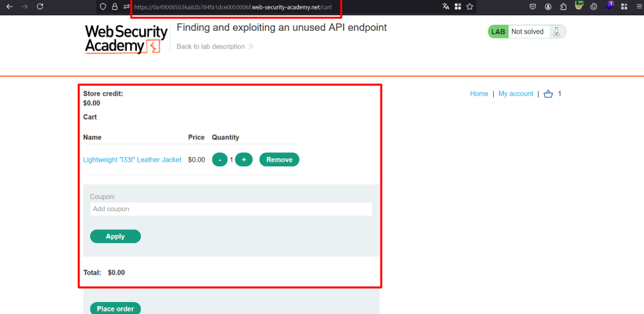Decrease jacket quantity with minus button
The width and height of the screenshot is (644, 314).
pos(220,160)
